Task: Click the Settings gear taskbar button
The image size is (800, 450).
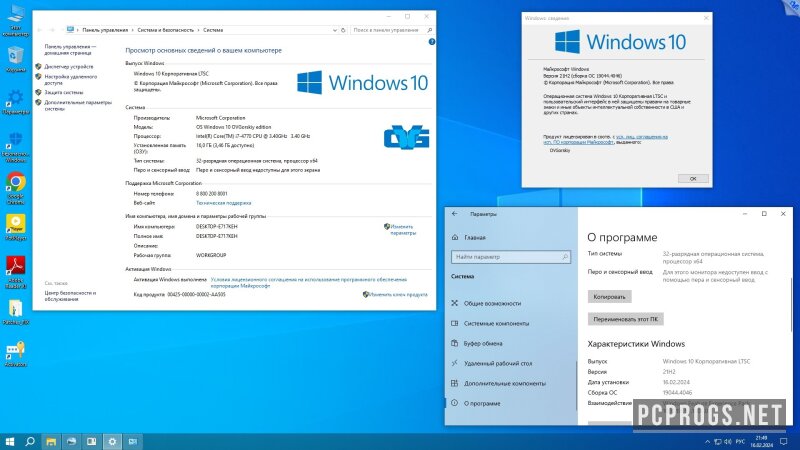Action: (112, 441)
